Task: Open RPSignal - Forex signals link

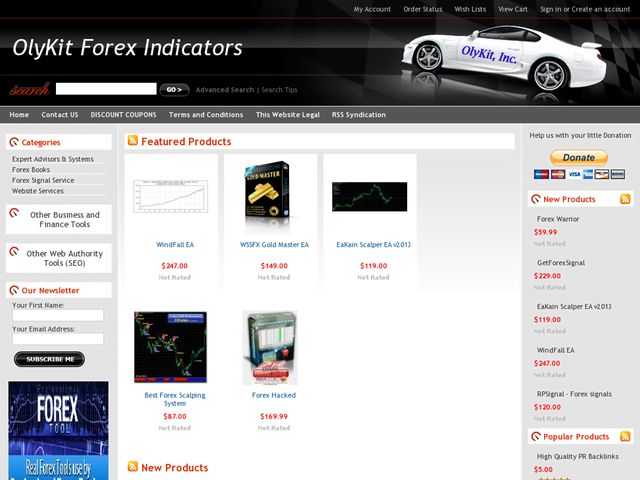Action: point(574,394)
